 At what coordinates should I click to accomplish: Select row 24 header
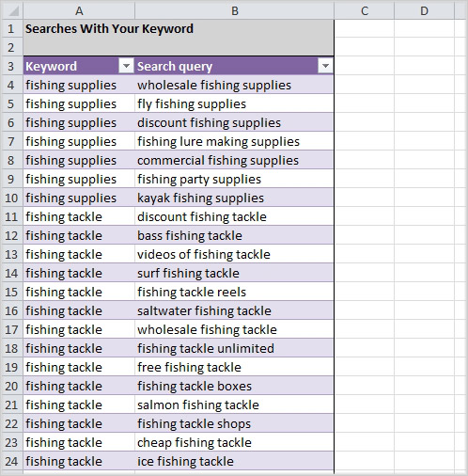pyautogui.click(x=12, y=461)
